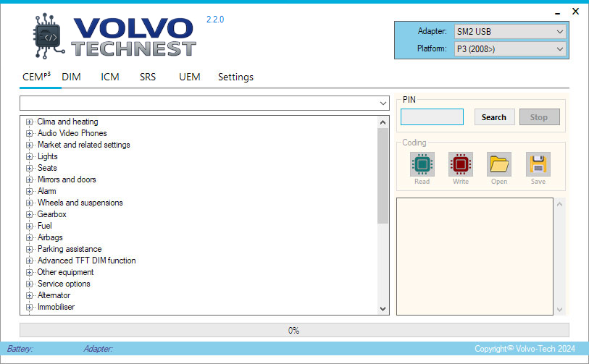
Task: Click the 2.2.0 version text
Action: 215,20
